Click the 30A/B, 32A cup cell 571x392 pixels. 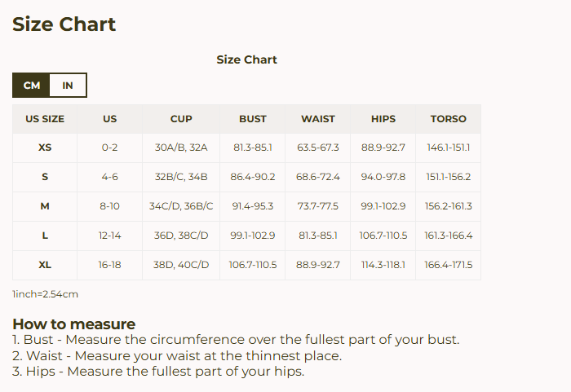(x=181, y=148)
